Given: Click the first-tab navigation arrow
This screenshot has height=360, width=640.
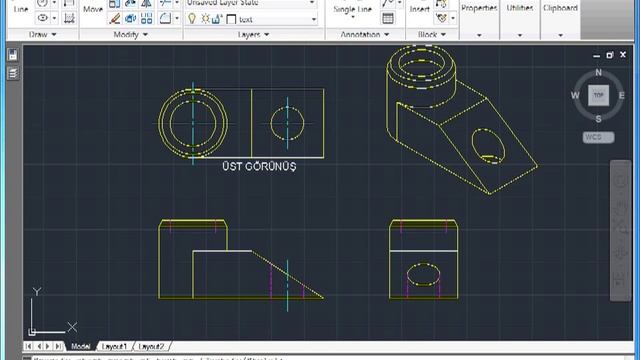Looking at the screenshot, I should click(28, 346).
